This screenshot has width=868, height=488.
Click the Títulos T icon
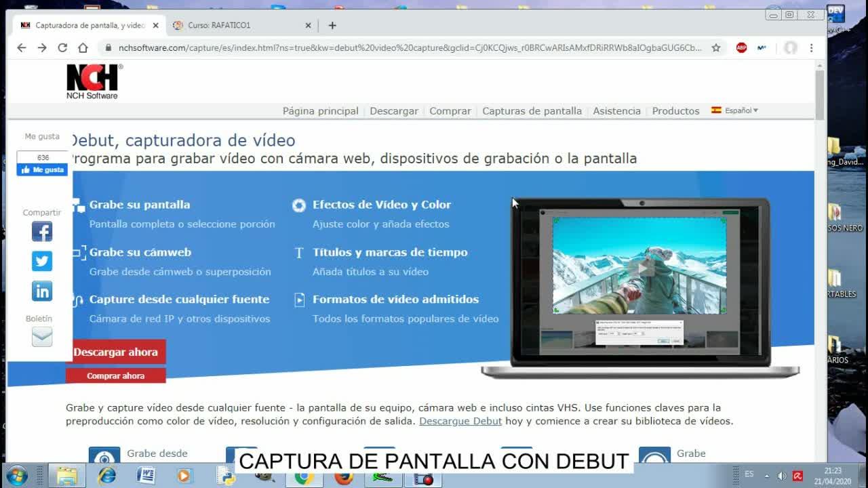[299, 253]
